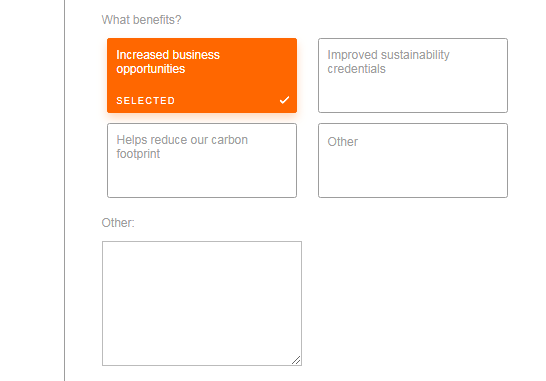The width and height of the screenshot is (546, 381).
Task: Click the grey vertical divider line at left
Action: coord(65,190)
